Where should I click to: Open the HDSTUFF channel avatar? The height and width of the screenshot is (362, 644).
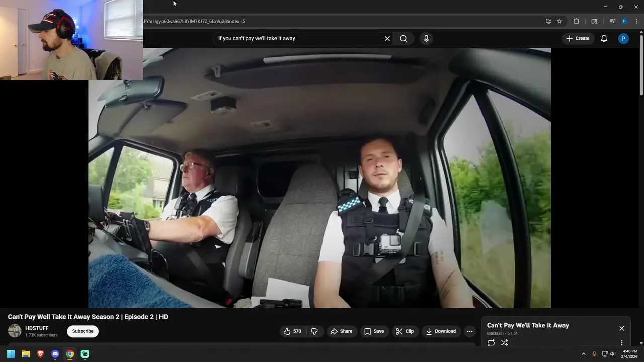coord(15,331)
